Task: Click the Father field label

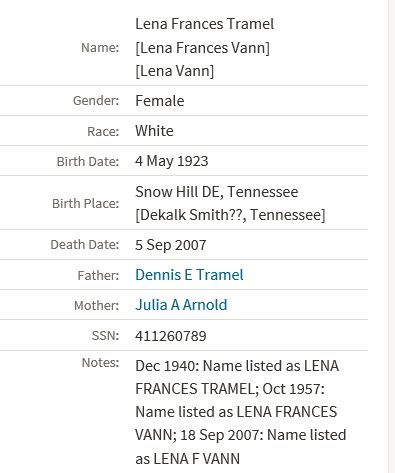Action: click(x=98, y=276)
